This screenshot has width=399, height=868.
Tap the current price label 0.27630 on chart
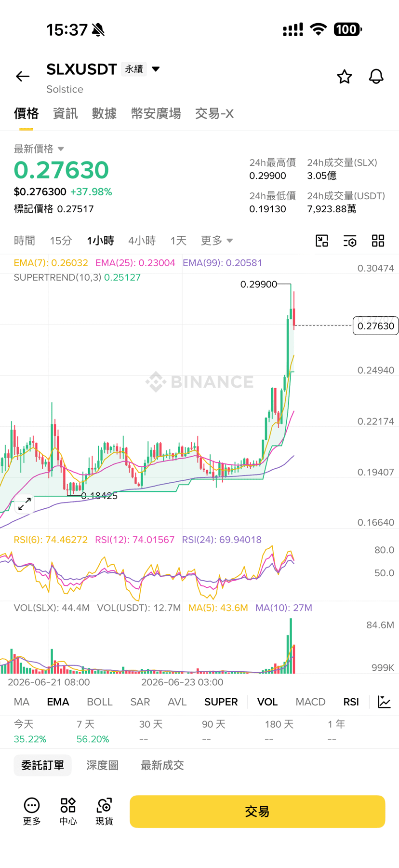(376, 326)
